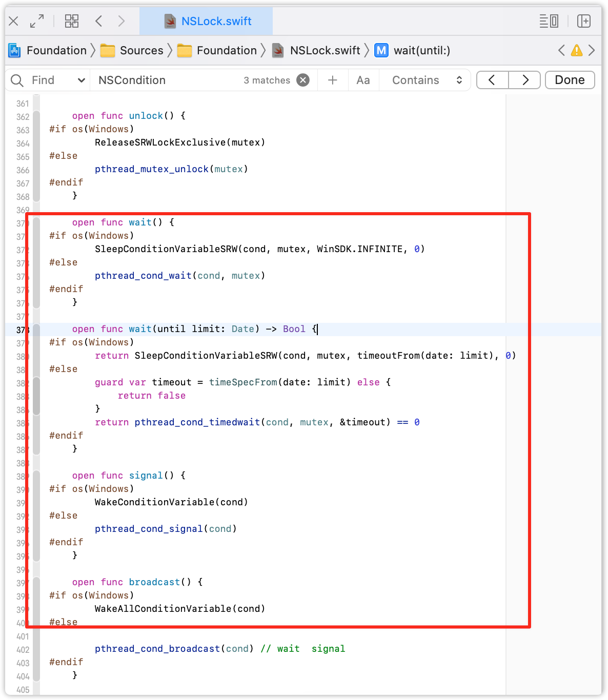Expand editor to full window arrows icon
The height and width of the screenshot is (700, 608).
click(37, 21)
